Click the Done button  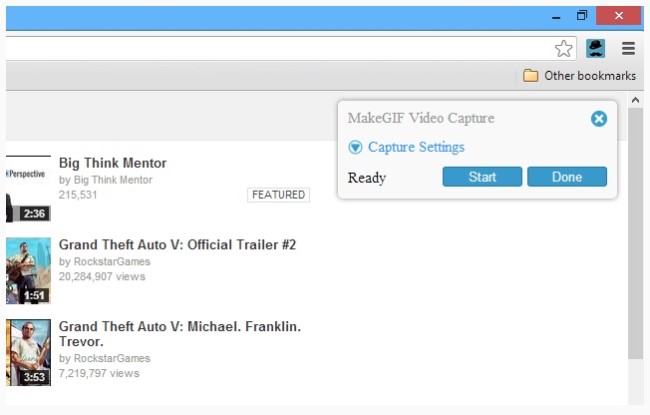tap(567, 177)
